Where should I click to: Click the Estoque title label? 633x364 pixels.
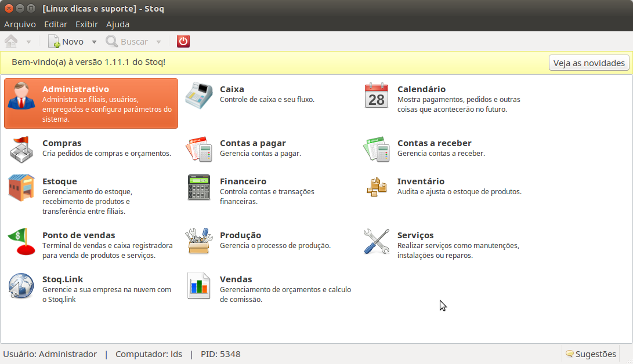click(60, 181)
